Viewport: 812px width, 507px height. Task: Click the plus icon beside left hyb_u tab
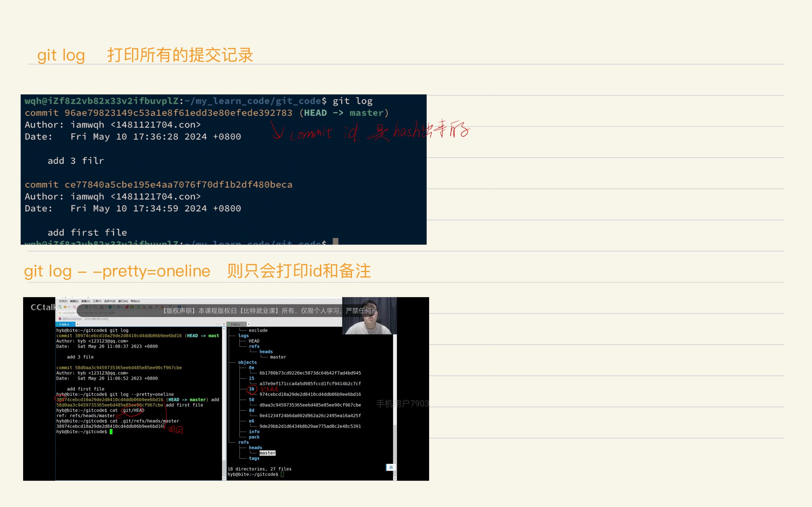point(78,324)
